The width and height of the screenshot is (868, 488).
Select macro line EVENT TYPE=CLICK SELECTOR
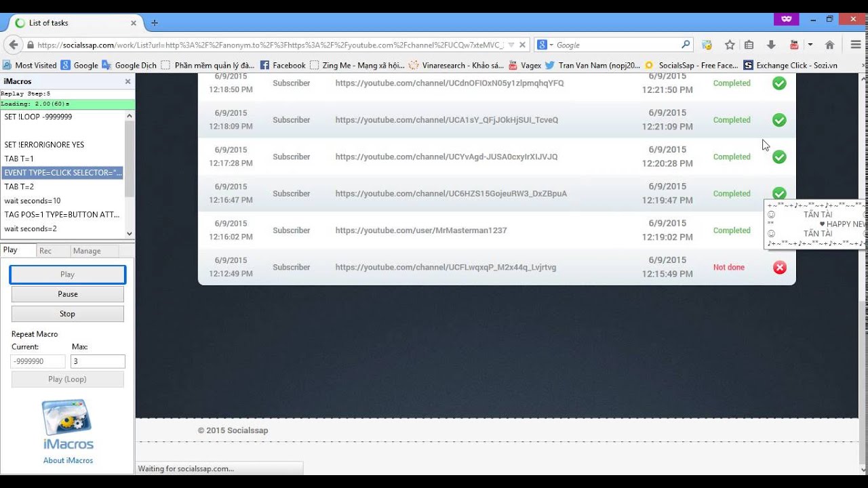62,173
